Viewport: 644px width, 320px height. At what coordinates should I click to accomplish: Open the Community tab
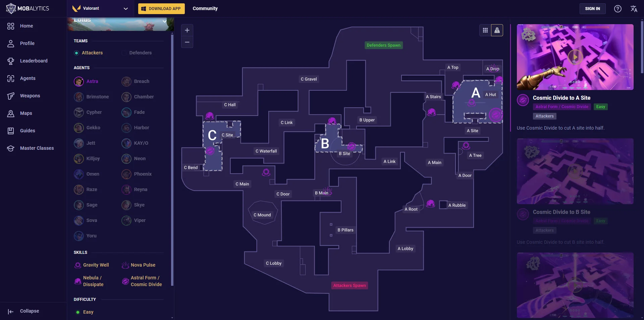tap(205, 8)
